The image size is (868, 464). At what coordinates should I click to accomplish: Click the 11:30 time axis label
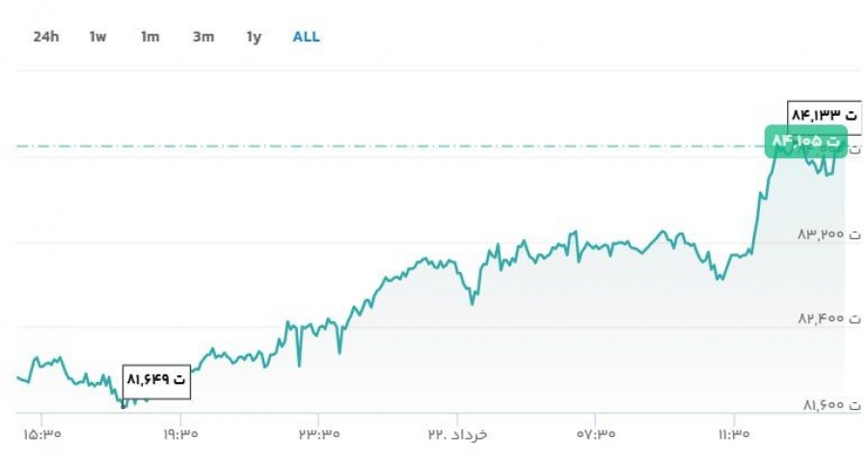point(734,433)
